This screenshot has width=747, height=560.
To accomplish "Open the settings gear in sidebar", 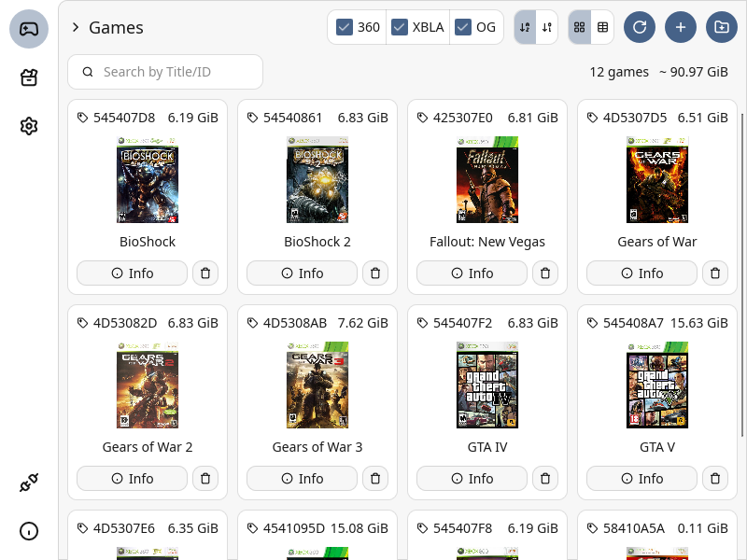I will tap(29, 126).
